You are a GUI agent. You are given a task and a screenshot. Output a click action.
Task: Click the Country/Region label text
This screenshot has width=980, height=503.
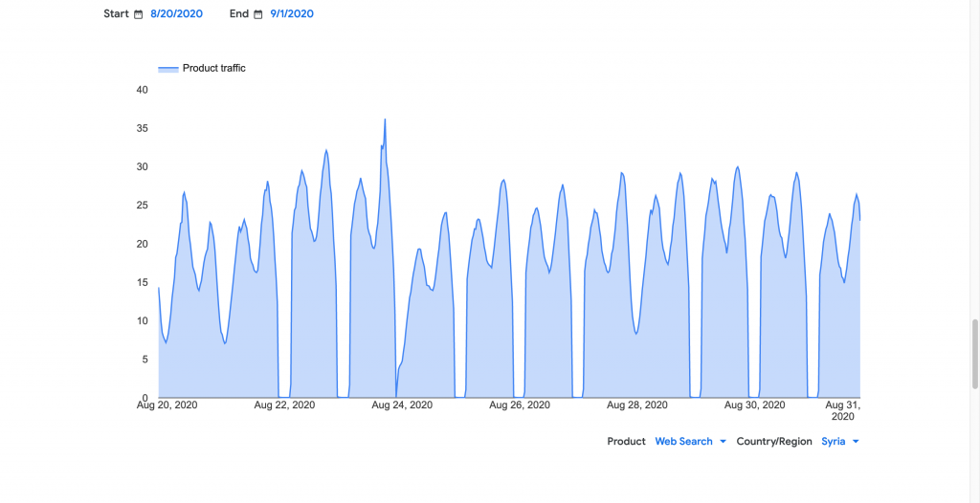[x=774, y=441]
